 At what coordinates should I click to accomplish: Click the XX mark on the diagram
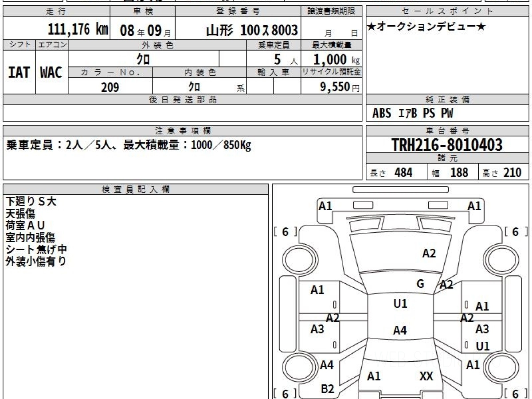coord(426,377)
